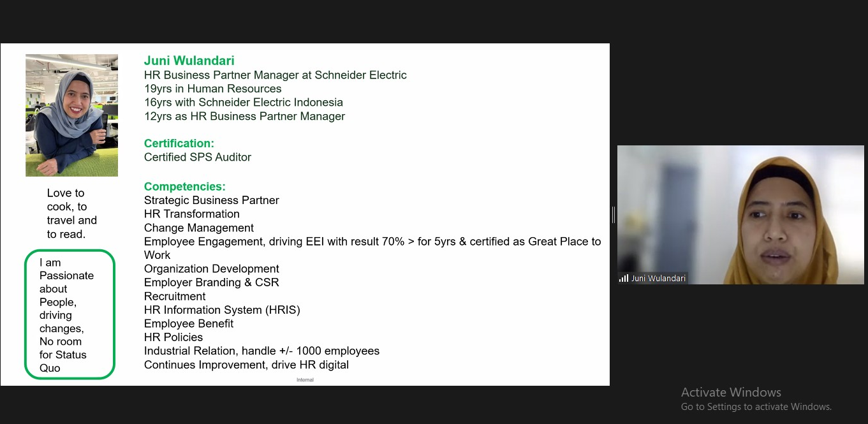Click the "Competencies:" heading on the slide
Viewport: 868px width, 424px height.
[185, 187]
